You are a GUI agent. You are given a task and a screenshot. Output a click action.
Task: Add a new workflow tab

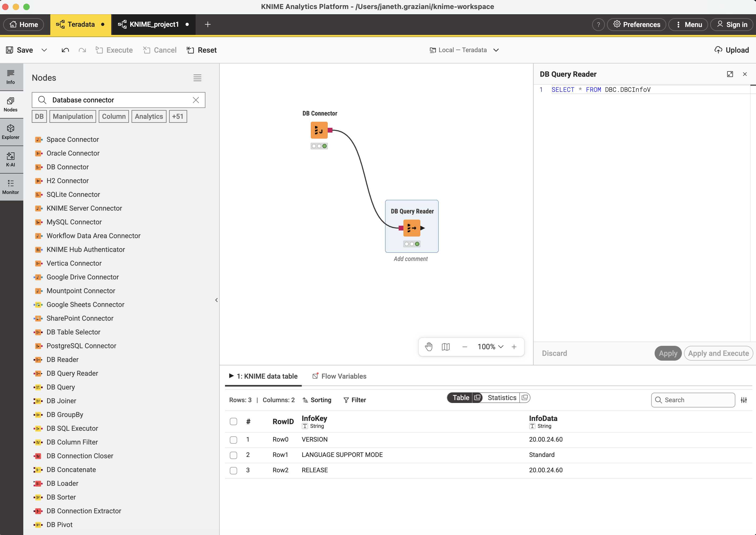208,24
